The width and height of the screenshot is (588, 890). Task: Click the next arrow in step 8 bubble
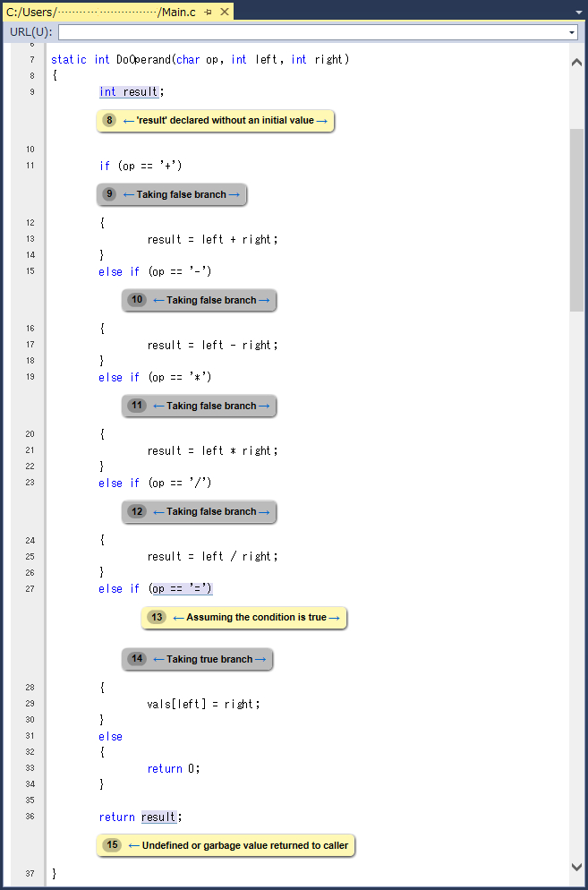pos(322,121)
